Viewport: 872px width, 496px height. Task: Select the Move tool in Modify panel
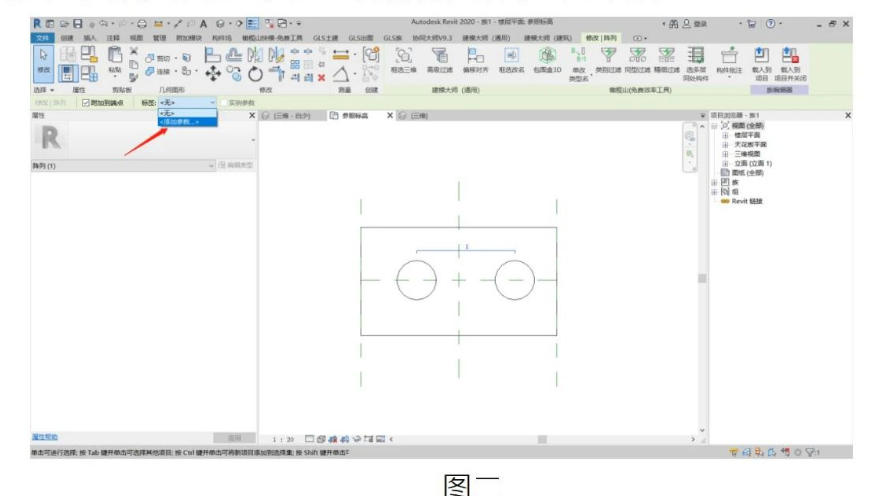[213, 73]
